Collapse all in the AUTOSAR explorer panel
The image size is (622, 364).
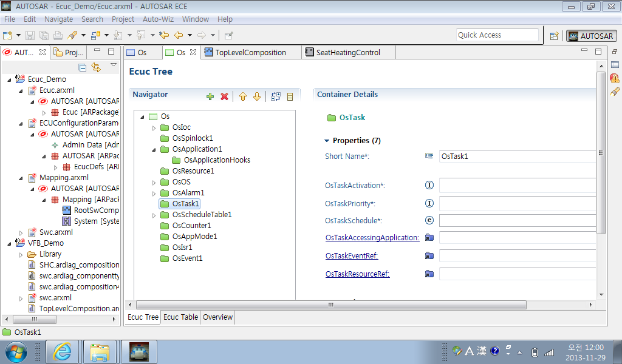pyautogui.click(x=83, y=67)
